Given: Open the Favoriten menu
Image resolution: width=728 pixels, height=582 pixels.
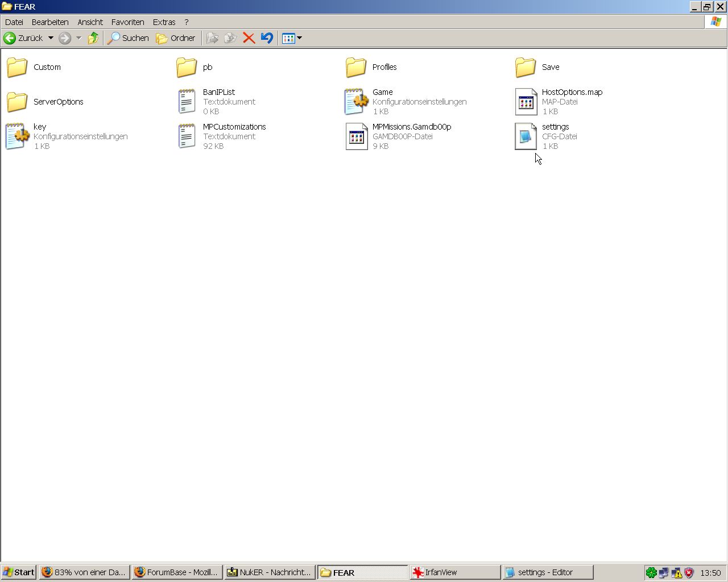Looking at the screenshot, I should (x=128, y=22).
